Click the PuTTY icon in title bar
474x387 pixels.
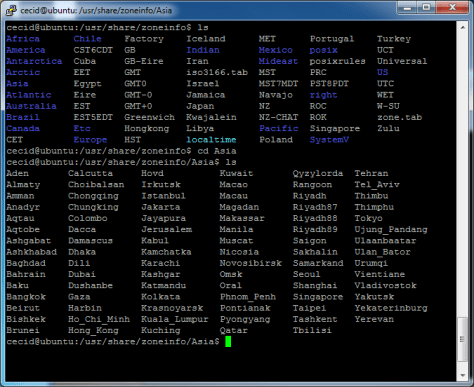[x=11, y=10]
